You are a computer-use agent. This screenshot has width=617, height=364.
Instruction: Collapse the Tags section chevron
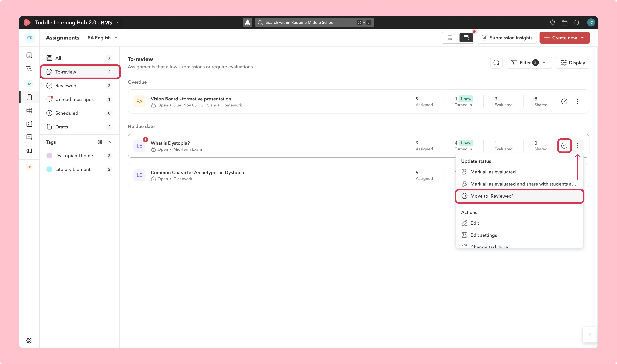tap(109, 142)
